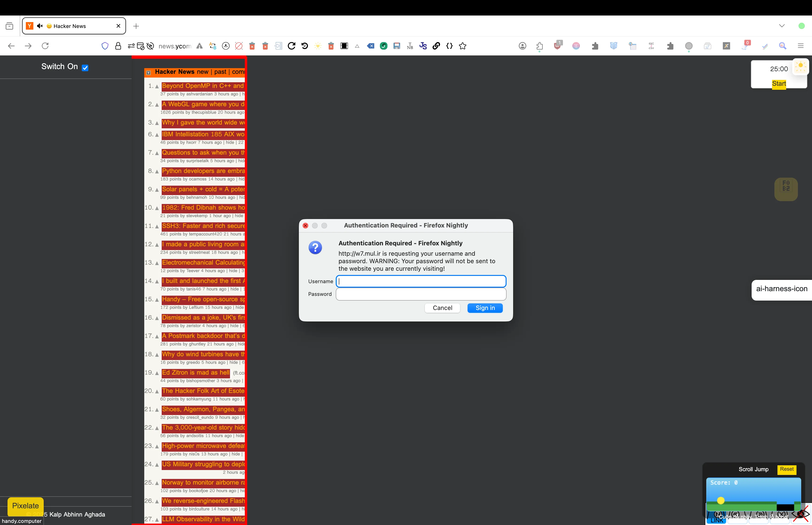Toggle the hidden-images eye icon in toolbar
The height and width of the screenshot is (525, 812).
[151, 46]
